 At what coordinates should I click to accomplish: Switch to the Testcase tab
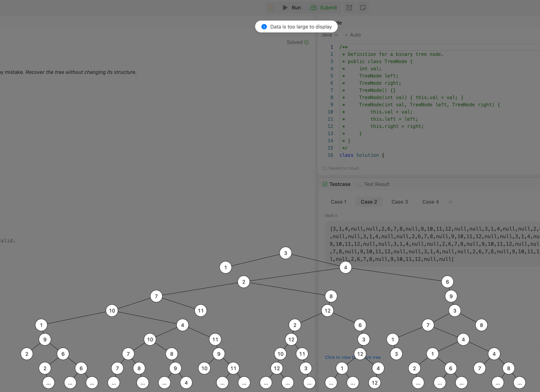click(337, 184)
